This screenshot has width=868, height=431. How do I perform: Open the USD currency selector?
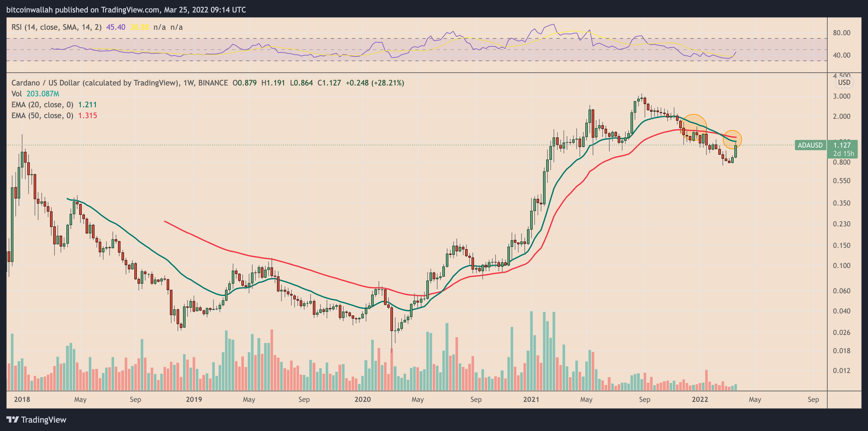click(844, 83)
